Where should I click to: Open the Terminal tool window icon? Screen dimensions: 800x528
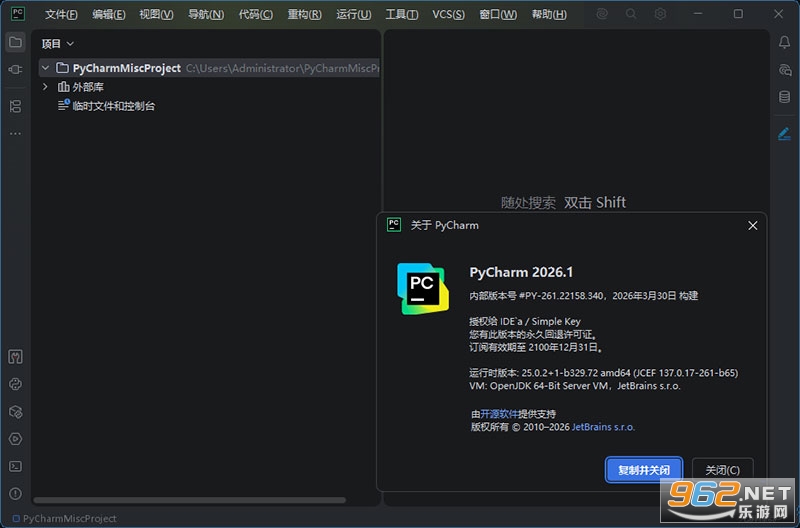click(x=15, y=466)
